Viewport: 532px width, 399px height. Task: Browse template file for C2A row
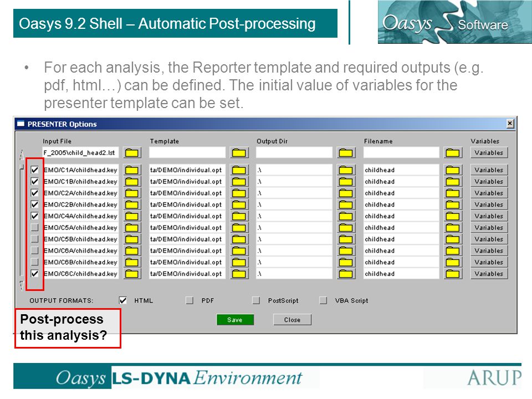pos(239,193)
